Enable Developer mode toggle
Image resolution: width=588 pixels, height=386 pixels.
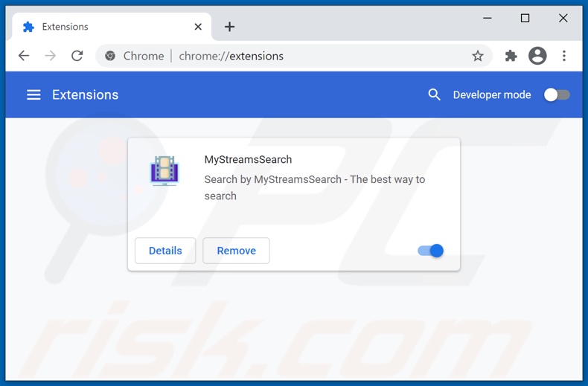pos(557,94)
